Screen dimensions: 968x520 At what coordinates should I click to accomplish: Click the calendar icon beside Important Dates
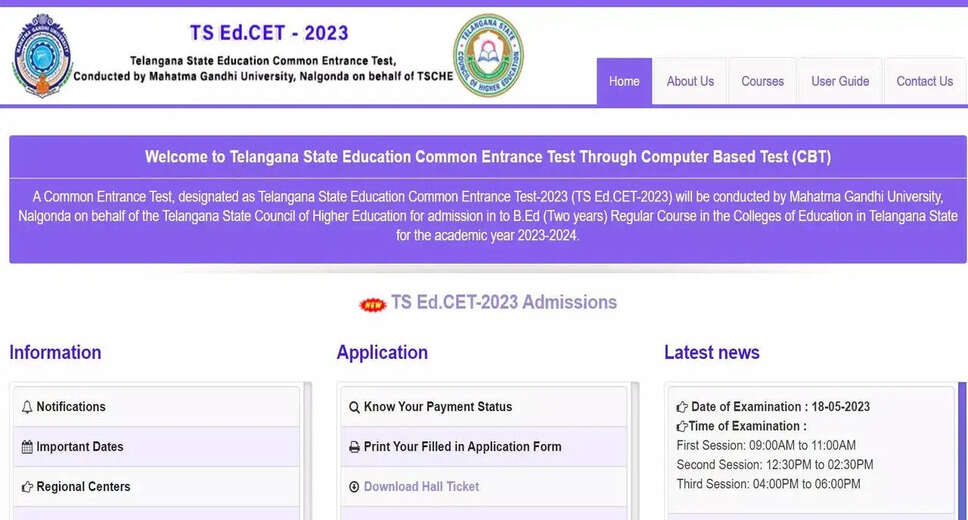(x=27, y=447)
